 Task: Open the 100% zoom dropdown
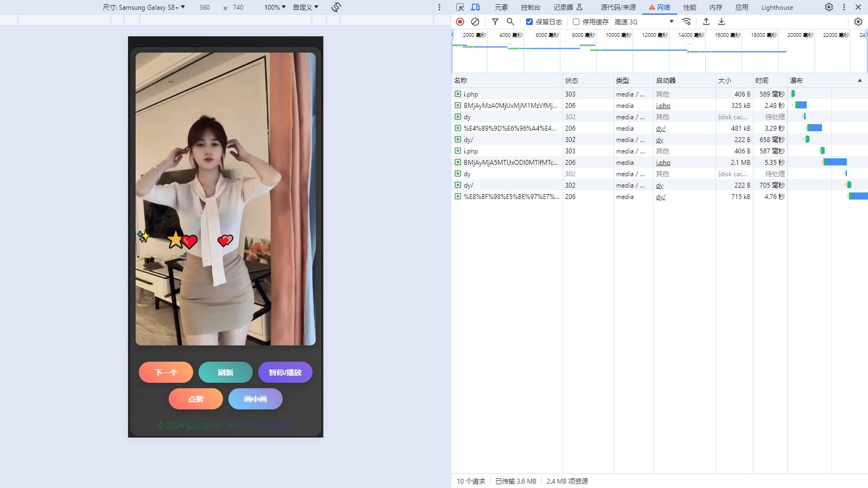(275, 7)
